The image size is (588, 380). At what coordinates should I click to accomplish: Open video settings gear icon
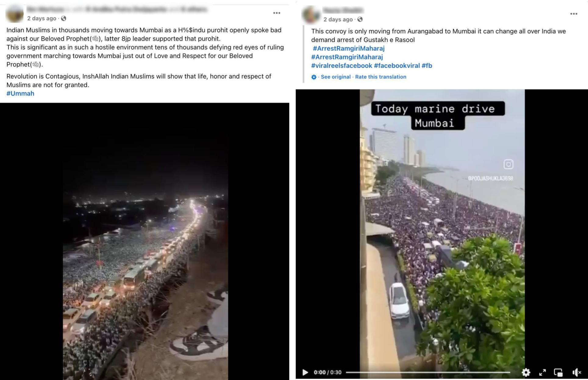coord(526,372)
